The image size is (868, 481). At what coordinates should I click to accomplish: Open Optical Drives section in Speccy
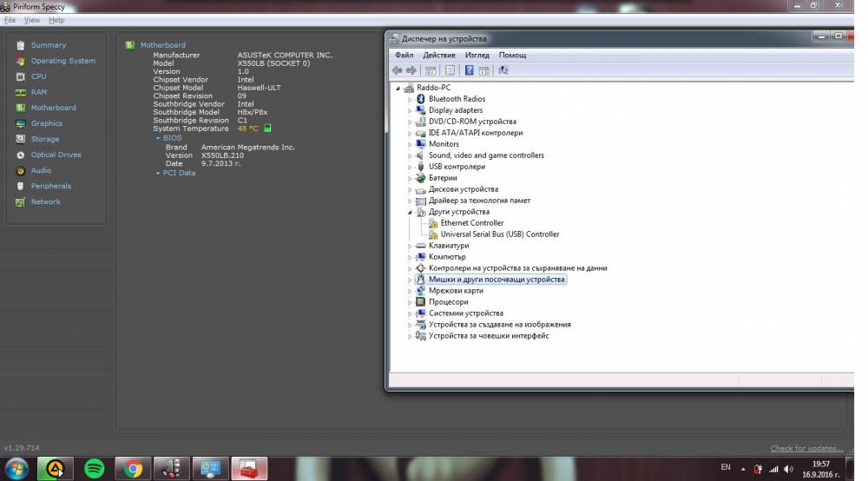[56, 155]
